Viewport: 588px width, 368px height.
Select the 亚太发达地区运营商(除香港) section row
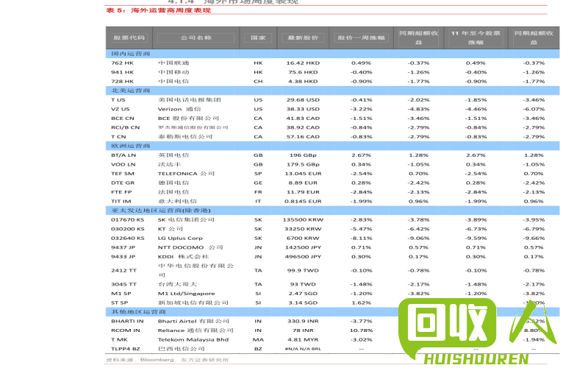click(x=333, y=210)
